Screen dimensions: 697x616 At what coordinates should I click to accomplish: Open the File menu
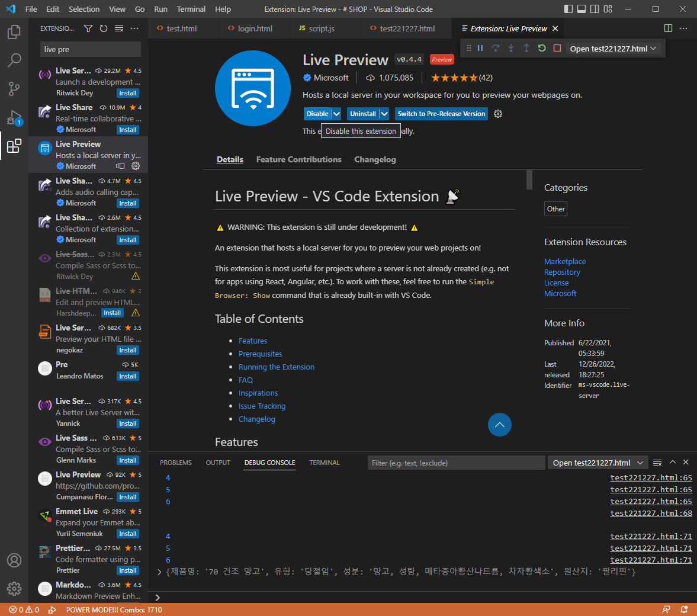(31, 9)
